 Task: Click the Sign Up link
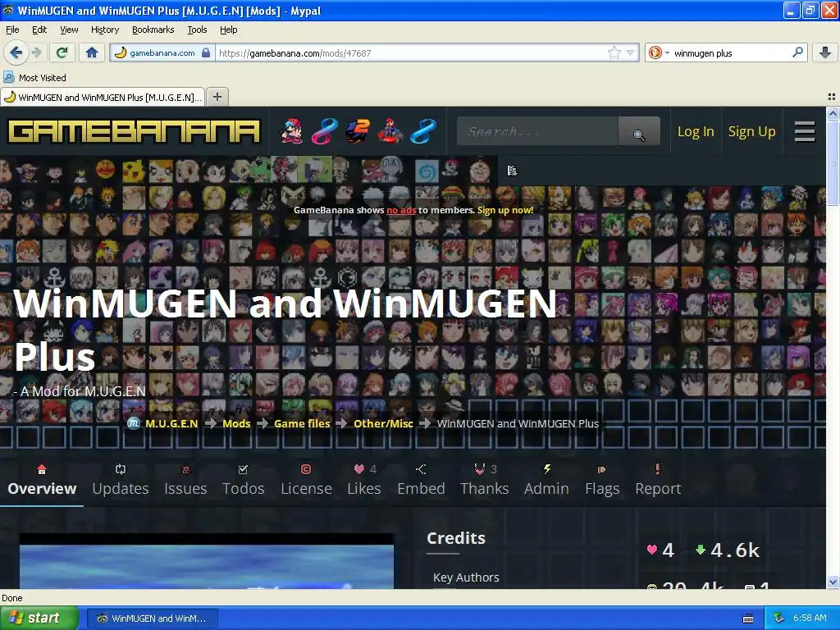coord(751,131)
